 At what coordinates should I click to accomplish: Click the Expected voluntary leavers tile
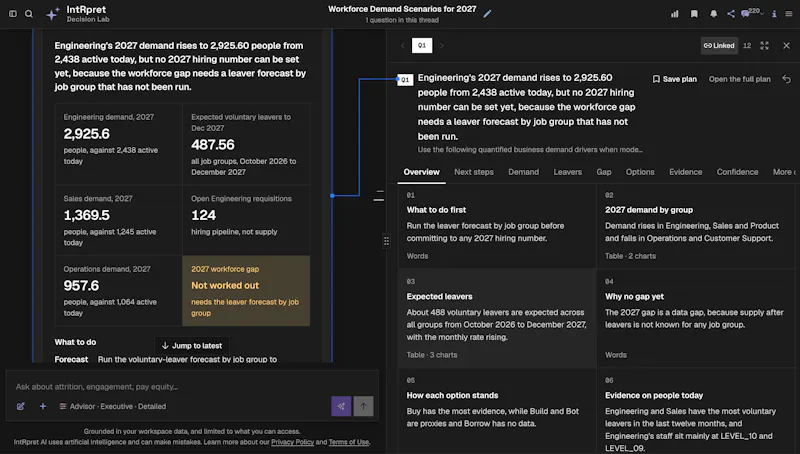(x=246, y=144)
